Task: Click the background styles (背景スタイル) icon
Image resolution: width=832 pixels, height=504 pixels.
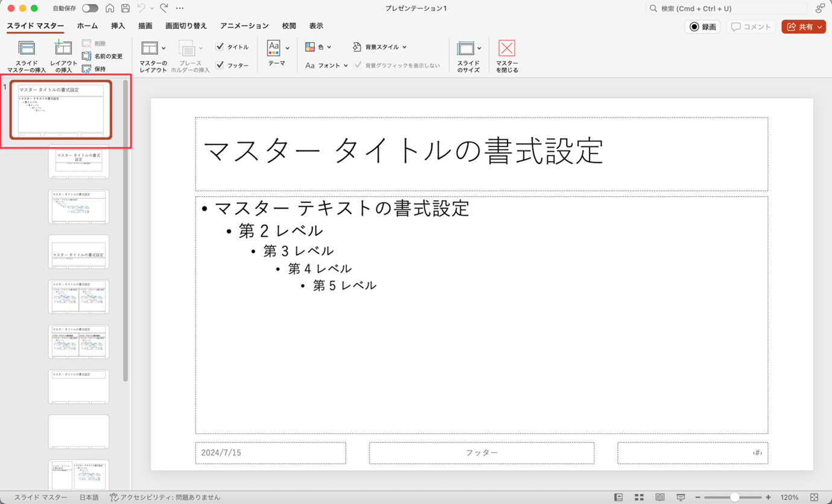Action: point(357,46)
